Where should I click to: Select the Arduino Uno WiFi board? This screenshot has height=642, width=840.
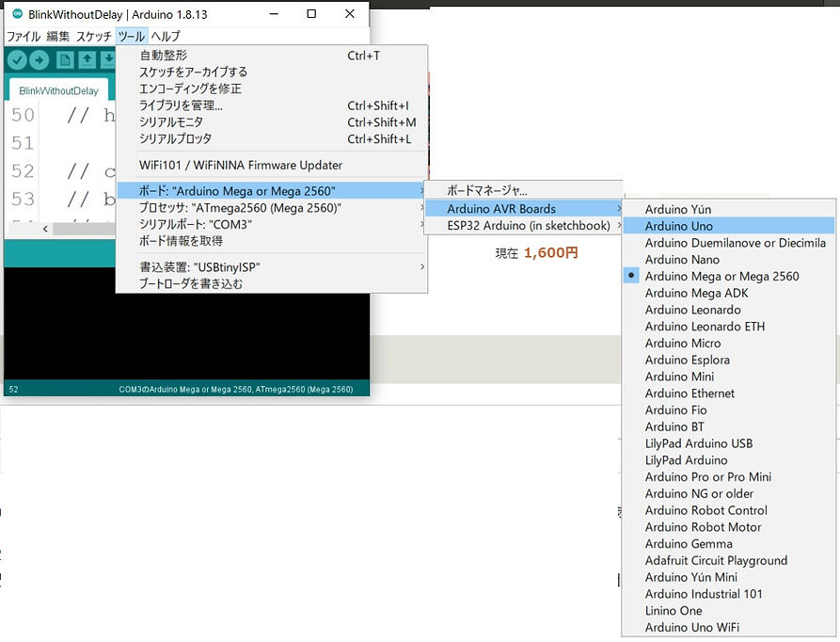(729, 627)
